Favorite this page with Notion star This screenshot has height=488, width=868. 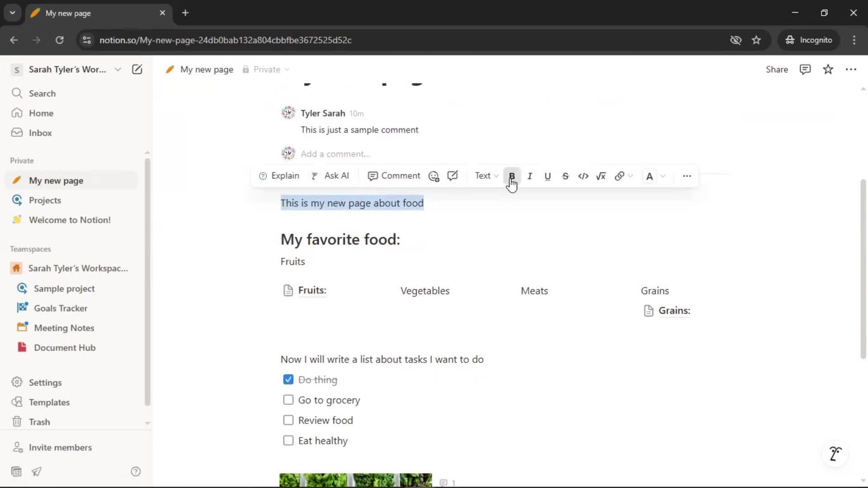[x=828, y=70]
